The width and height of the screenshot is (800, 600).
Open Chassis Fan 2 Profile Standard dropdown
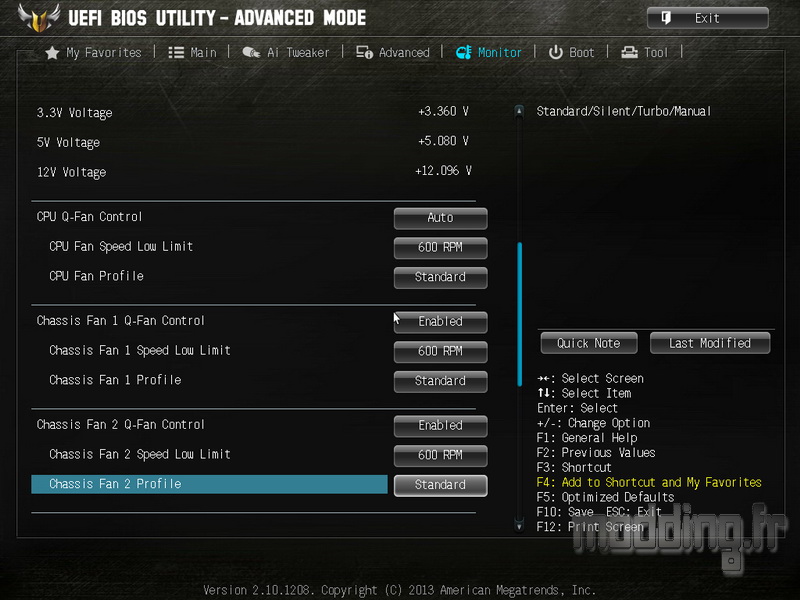tap(440, 485)
